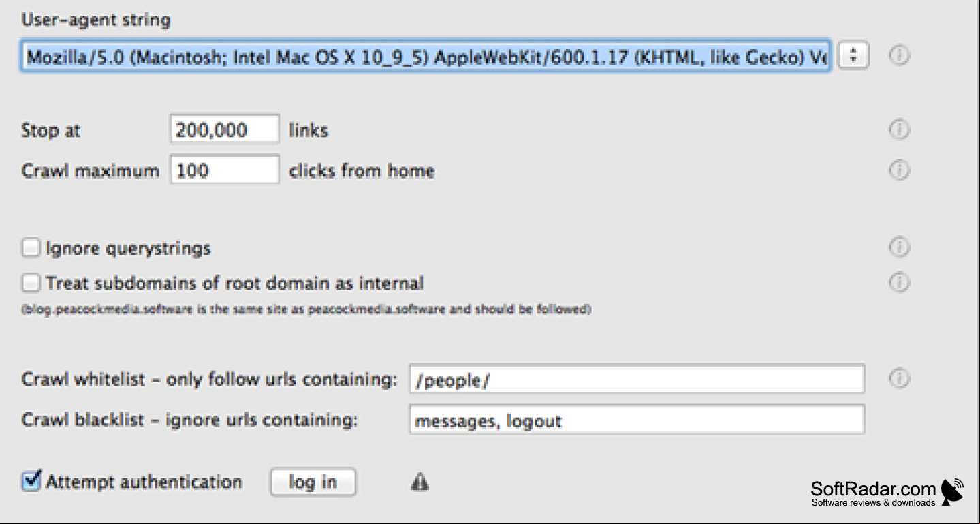Click the Crawl whitelist /people/ field
Screen dimensions: 980x524
637,380
